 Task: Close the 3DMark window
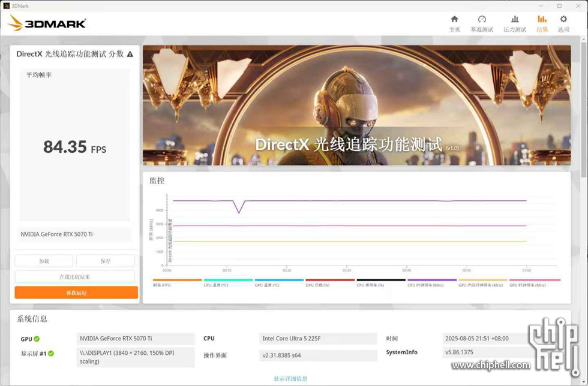[578, 5]
